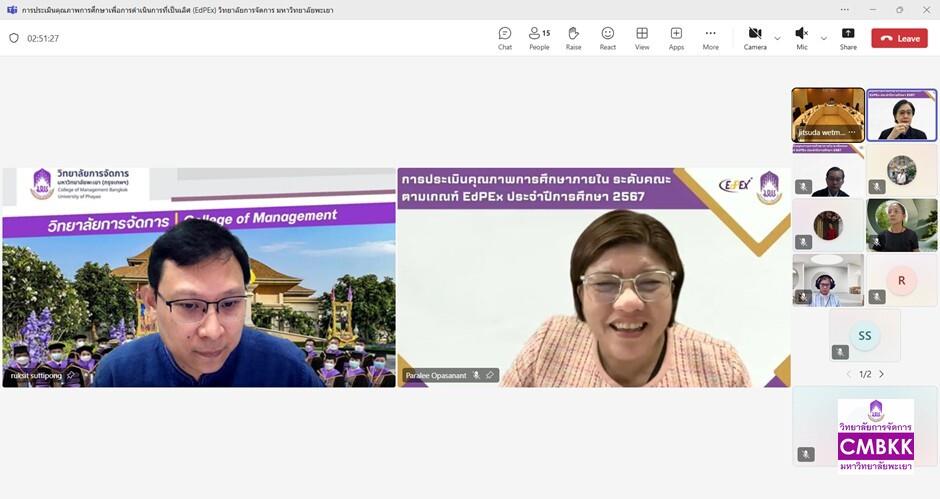The height and width of the screenshot is (499, 940).
Task: Raise your hand in the meeting
Action: [573, 38]
